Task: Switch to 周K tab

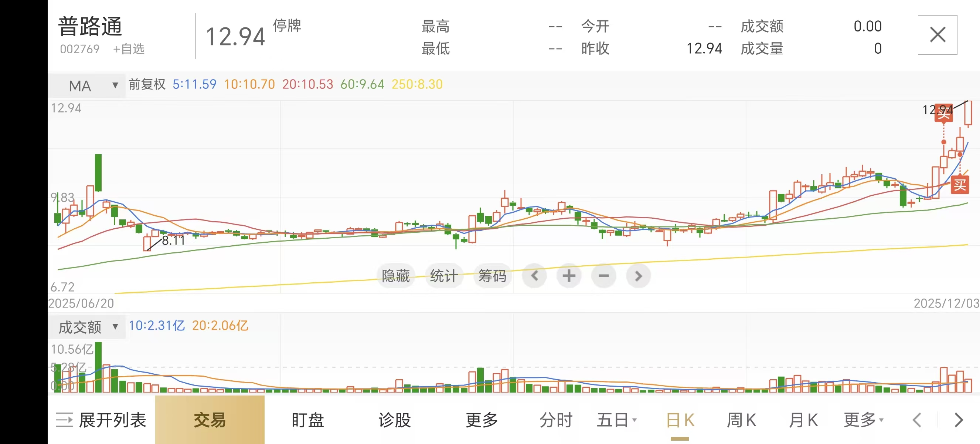Action: 741,420
